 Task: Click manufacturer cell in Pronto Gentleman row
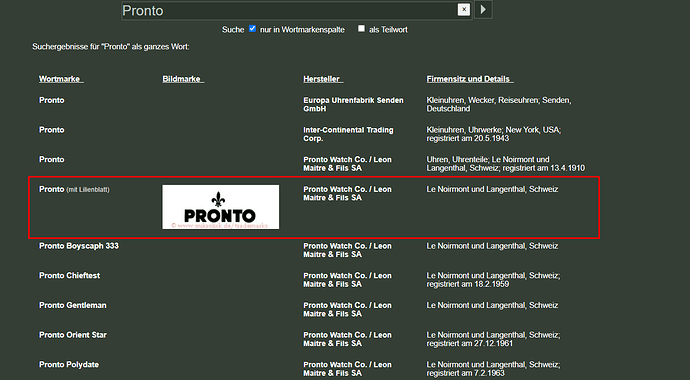(347, 310)
